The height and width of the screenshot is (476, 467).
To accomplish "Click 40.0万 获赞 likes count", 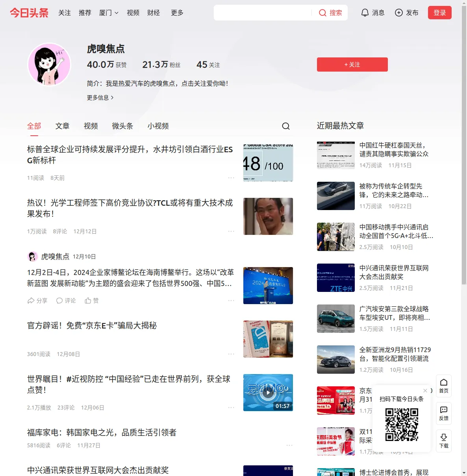I will tap(107, 65).
